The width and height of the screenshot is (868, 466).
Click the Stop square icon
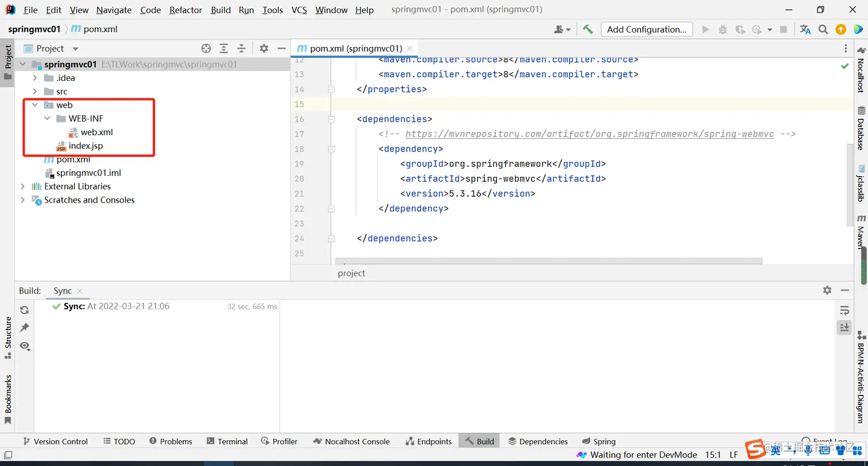point(784,29)
